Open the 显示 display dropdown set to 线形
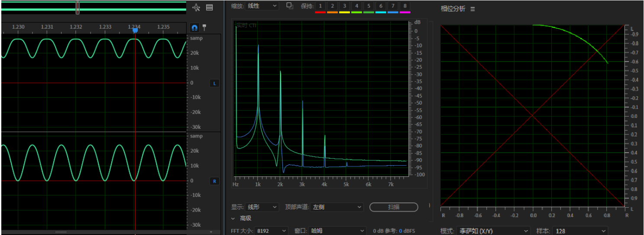The image size is (644, 235). coord(262,207)
